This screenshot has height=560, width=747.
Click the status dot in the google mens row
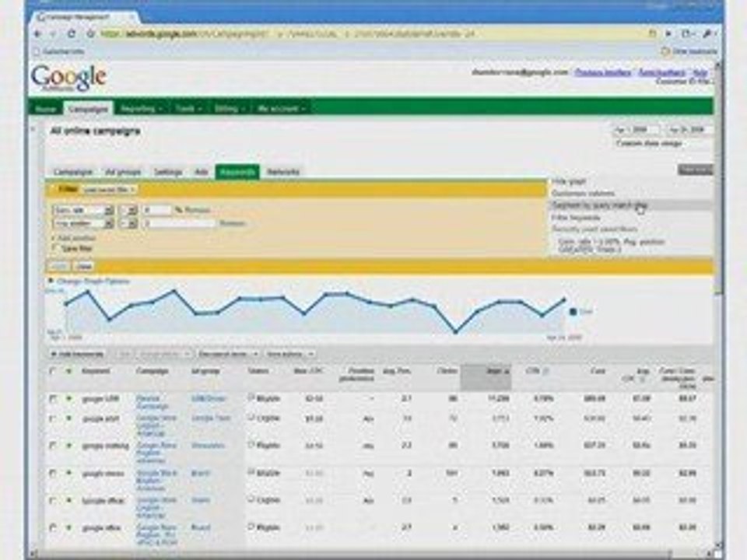[x=69, y=474]
